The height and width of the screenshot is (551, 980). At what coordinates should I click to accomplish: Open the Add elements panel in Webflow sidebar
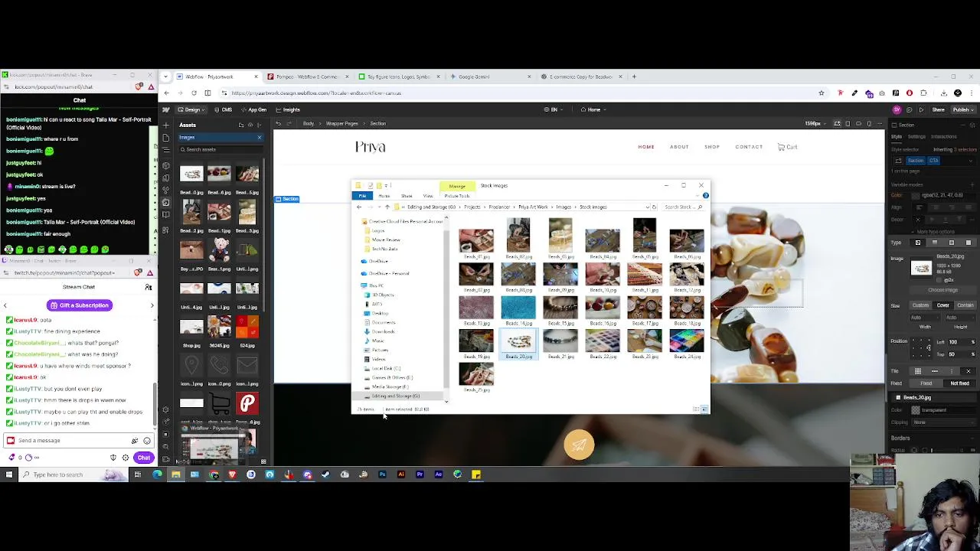[165, 125]
